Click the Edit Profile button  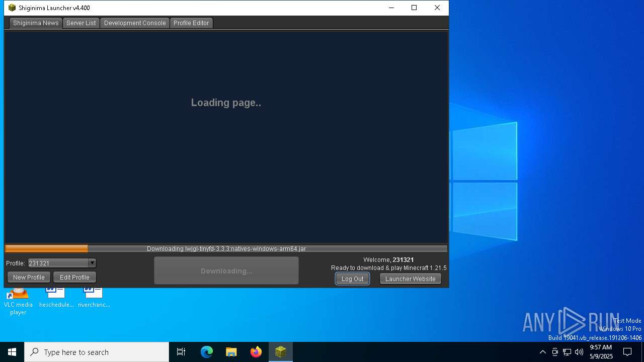click(74, 278)
